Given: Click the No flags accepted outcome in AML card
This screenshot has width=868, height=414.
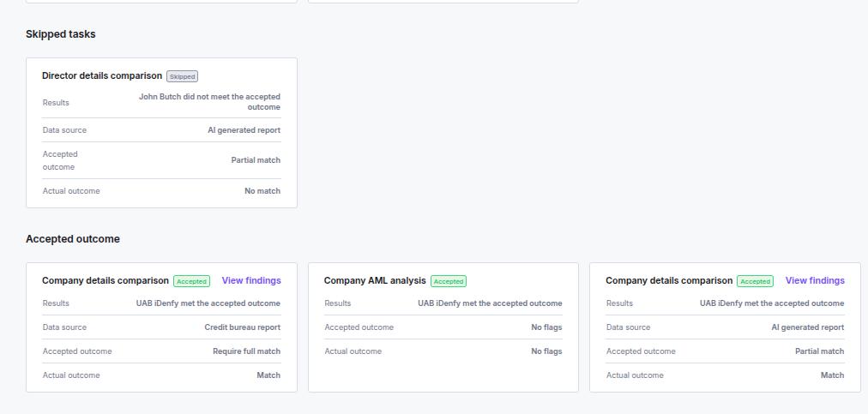Looking at the screenshot, I should 546,327.
